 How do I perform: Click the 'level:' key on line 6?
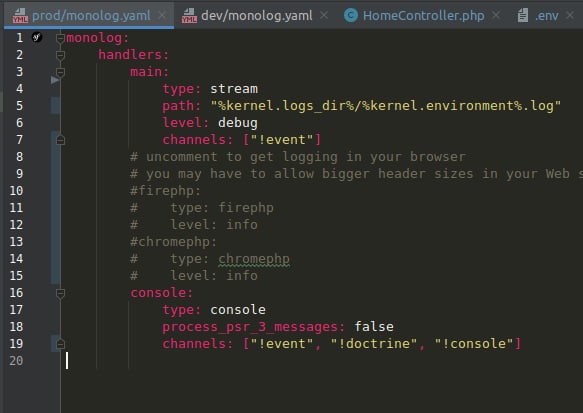186,123
